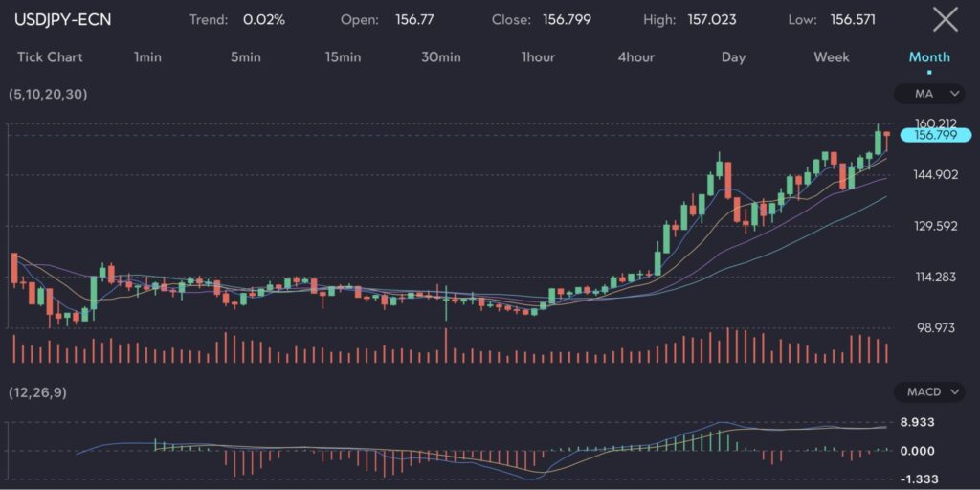Click the 8.933 MACD scale label
This screenshot has height=490, width=980.
click(x=917, y=422)
